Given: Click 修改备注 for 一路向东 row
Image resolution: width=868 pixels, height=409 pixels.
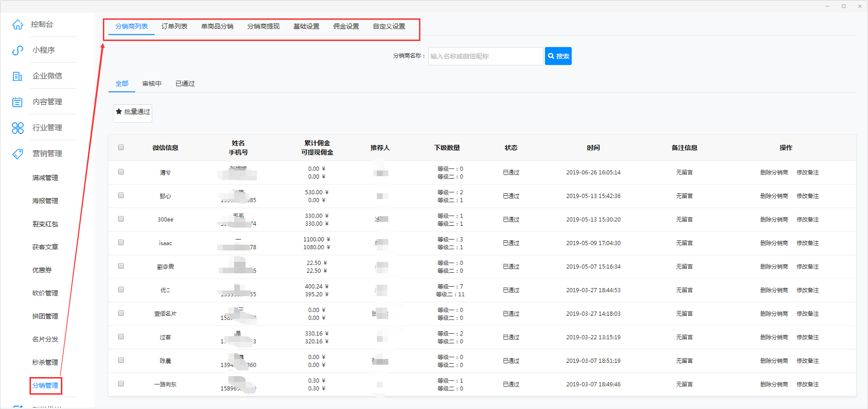Looking at the screenshot, I should [808, 384].
